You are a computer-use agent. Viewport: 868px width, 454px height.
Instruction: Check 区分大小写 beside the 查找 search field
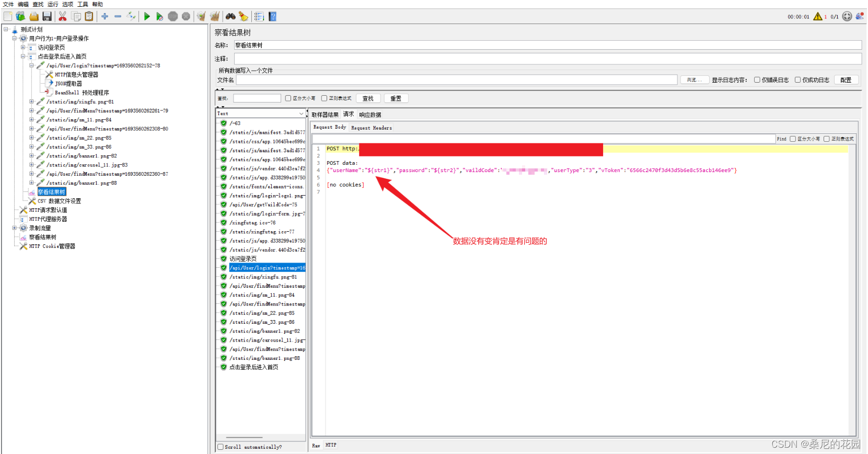pos(288,98)
